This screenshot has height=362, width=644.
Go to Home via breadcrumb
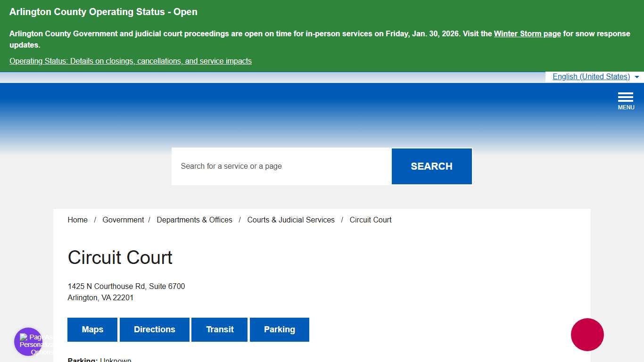[x=77, y=220]
